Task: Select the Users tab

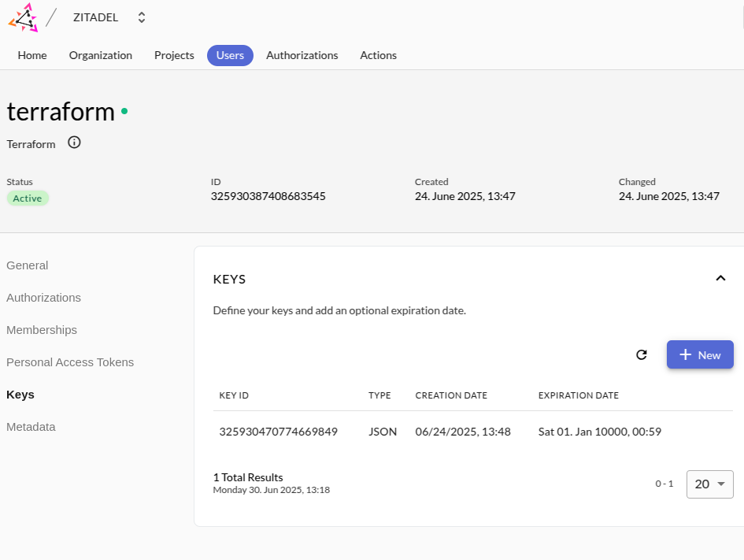Action: point(230,55)
